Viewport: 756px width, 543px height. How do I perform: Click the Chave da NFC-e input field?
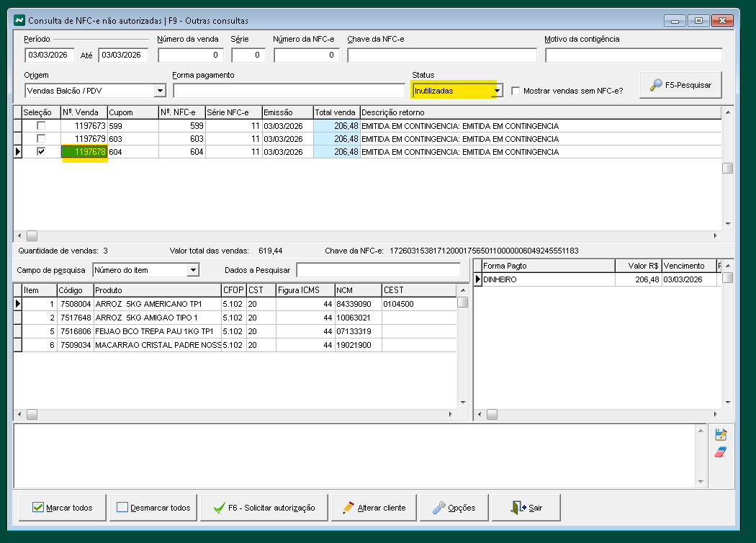click(x=441, y=55)
